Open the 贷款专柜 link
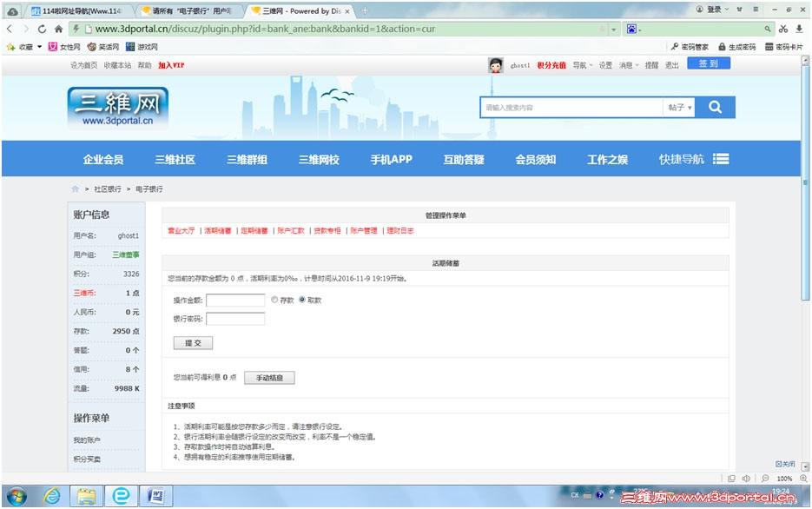Screen dimensions: 812x509 (x=327, y=231)
